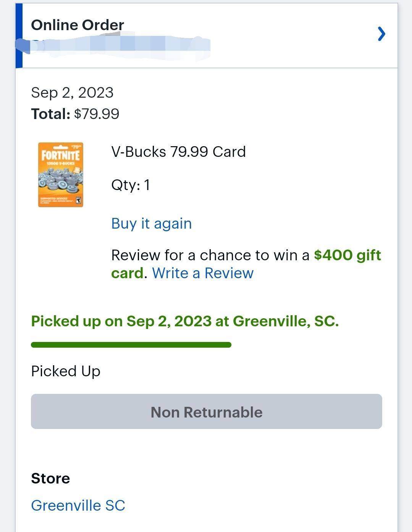
Task: Open the Fortnite V-Bucks card thumbnail
Action: tap(61, 175)
